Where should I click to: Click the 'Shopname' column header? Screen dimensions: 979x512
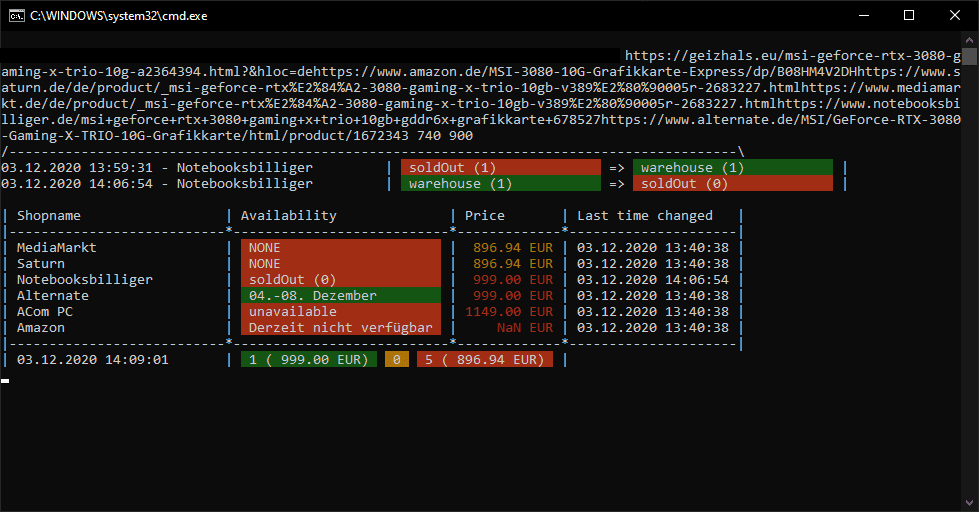49,215
